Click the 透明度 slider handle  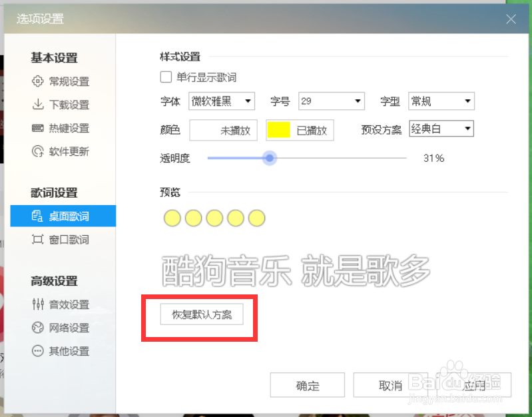[270, 158]
